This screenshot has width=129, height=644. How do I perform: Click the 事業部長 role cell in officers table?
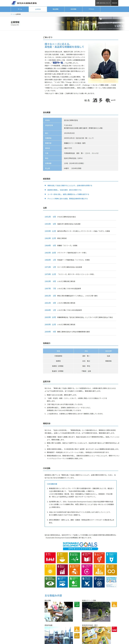108,361
